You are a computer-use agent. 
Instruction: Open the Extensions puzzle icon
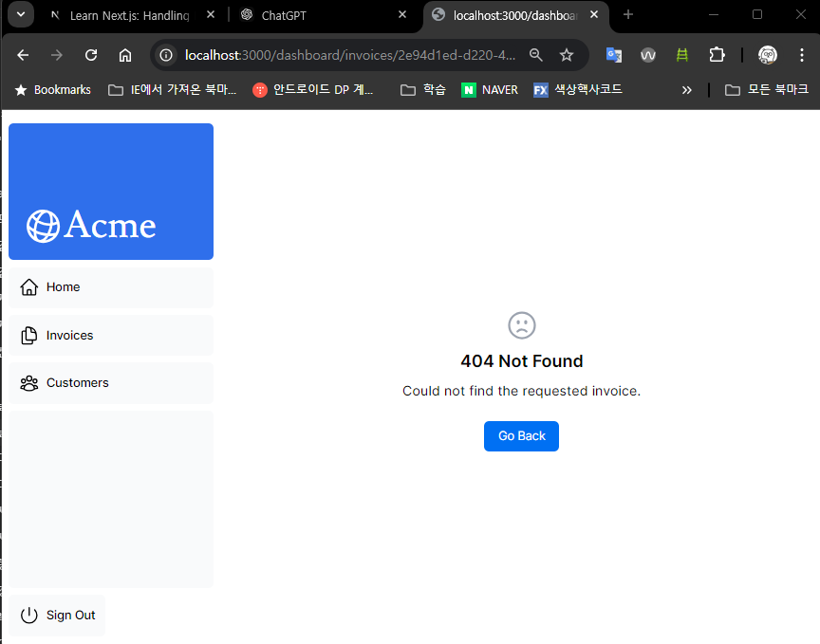tap(717, 55)
